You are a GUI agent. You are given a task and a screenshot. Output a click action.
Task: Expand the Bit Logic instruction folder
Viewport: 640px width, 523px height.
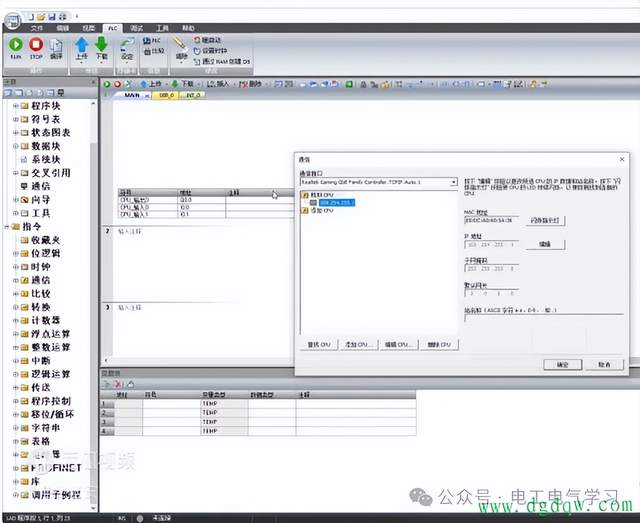click(x=15, y=254)
